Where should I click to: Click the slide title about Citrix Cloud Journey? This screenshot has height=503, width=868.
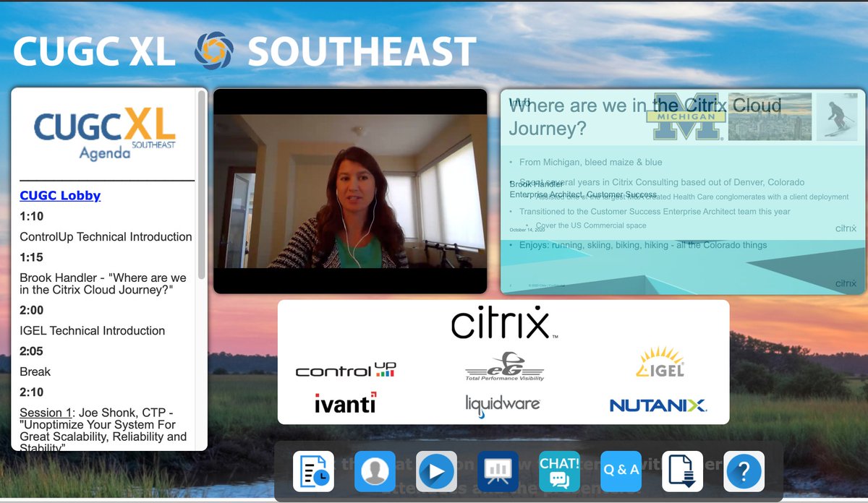pyautogui.click(x=645, y=117)
